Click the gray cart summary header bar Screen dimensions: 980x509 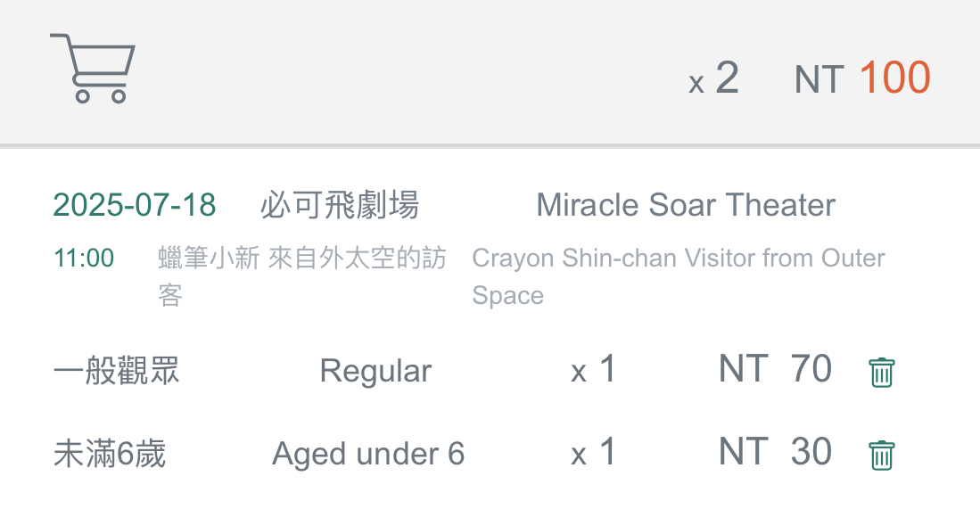coord(490,72)
